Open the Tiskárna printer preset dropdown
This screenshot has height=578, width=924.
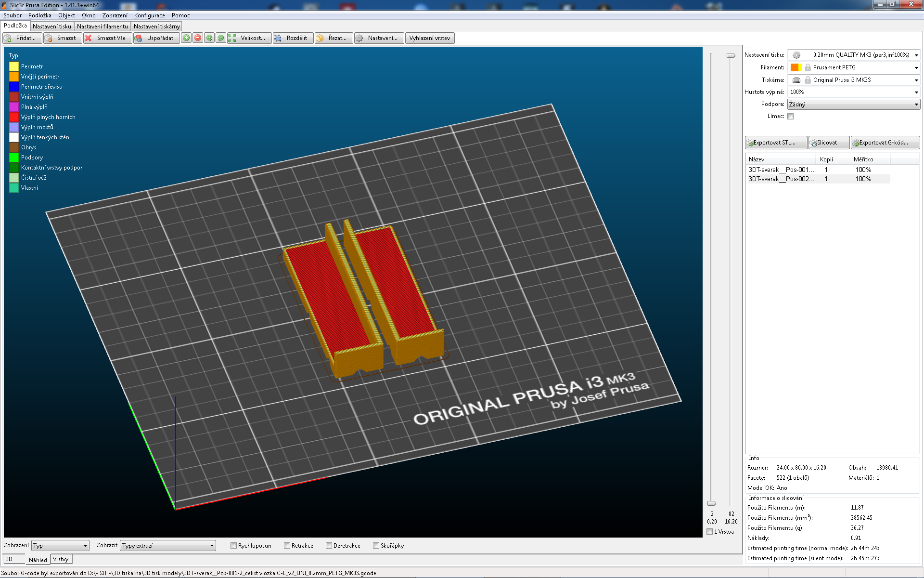point(854,80)
